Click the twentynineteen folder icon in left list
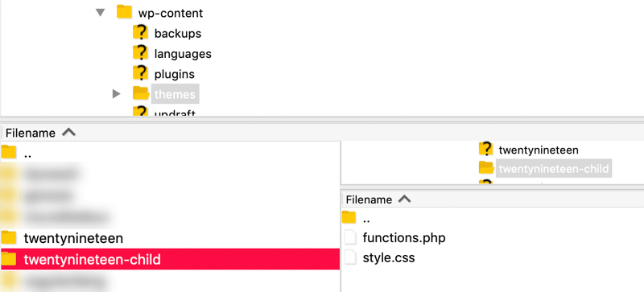Image resolution: width=644 pixels, height=292 pixels. pos(9,237)
